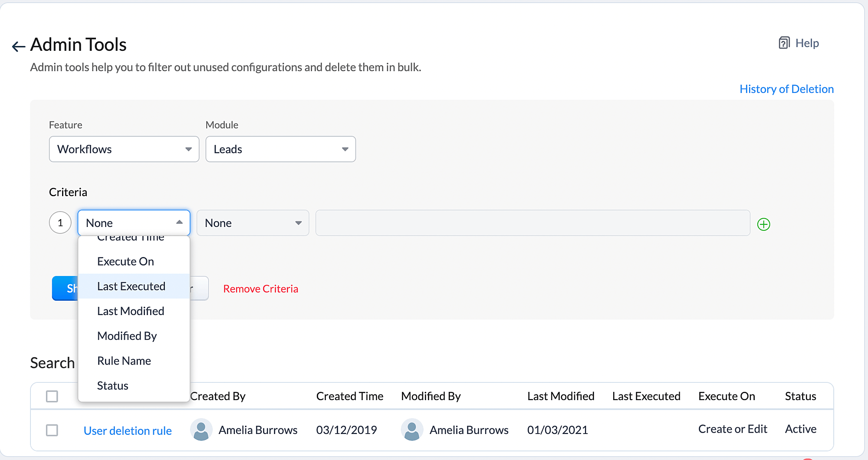Collapse the criteria field None dropdown
The height and width of the screenshot is (460, 868).
[134, 223]
